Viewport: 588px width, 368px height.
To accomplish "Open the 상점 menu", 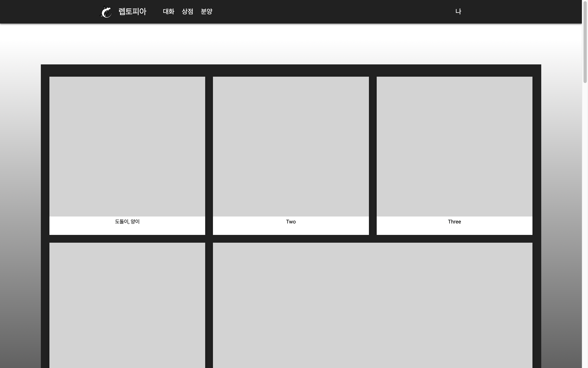I will pos(188,11).
